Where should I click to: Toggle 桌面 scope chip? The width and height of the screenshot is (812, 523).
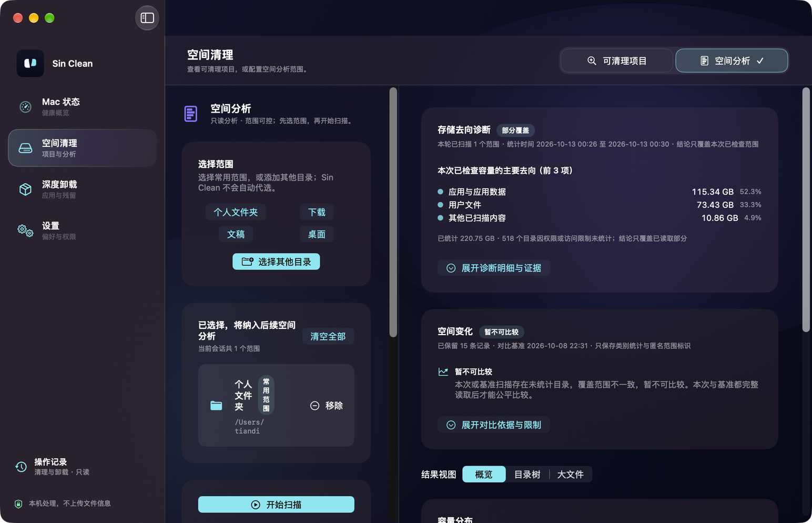pos(317,234)
